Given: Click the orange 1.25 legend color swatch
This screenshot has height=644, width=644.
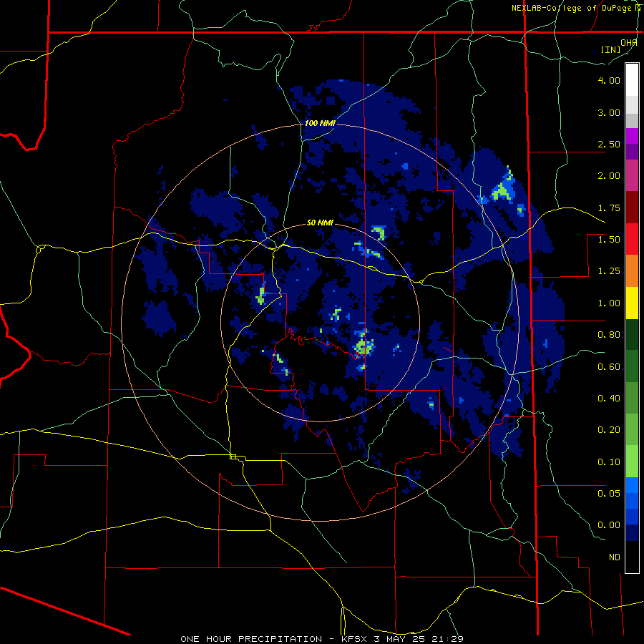Looking at the screenshot, I should [632, 271].
